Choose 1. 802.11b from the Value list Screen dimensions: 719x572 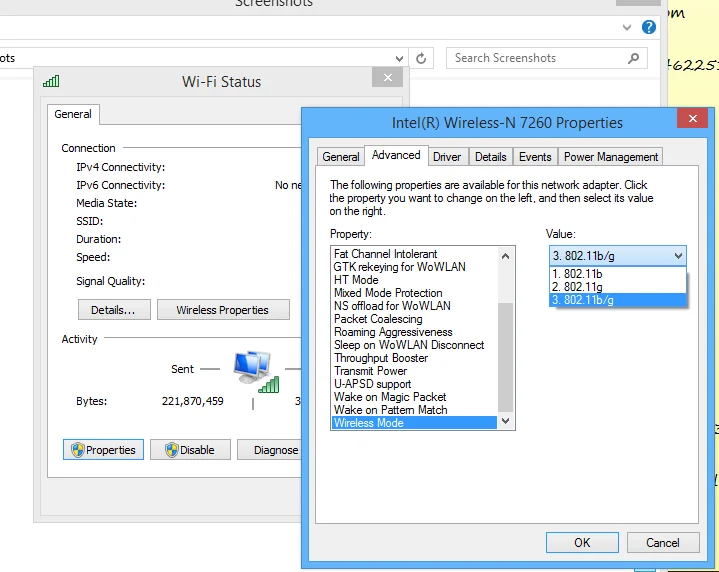(618, 274)
